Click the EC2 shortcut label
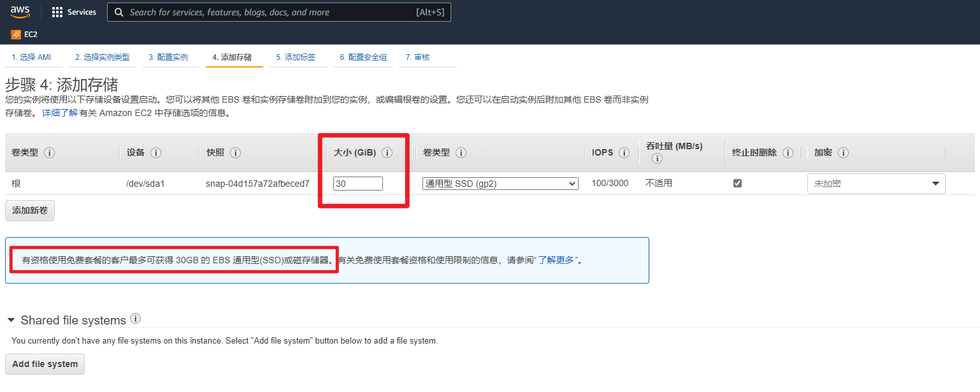 [x=31, y=34]
